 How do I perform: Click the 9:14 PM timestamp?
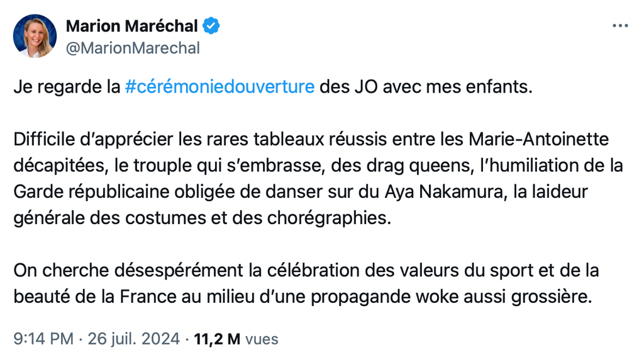click(x=43, y=339)
